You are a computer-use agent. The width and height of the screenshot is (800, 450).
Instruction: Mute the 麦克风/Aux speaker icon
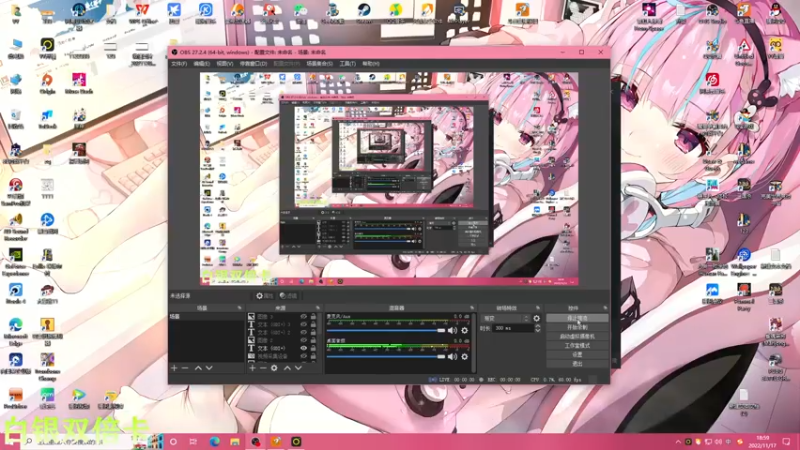click(x=452, y=331)
